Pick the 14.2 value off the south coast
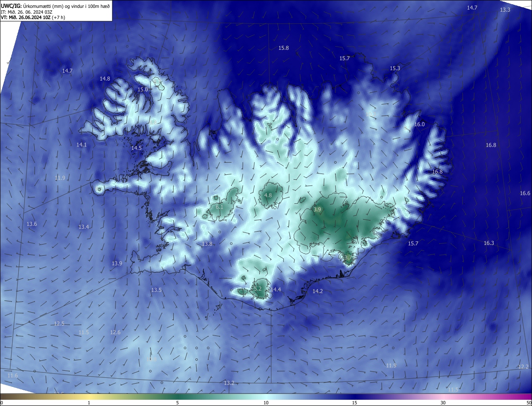Image resolution: width=532 pixels, height=406 pixels. tap(318, 291)
